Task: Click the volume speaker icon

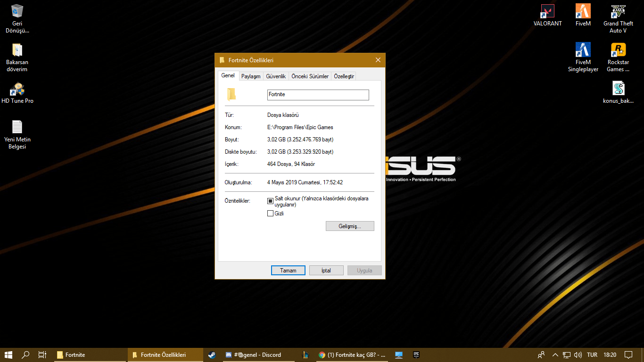Action: coord(578,355)
